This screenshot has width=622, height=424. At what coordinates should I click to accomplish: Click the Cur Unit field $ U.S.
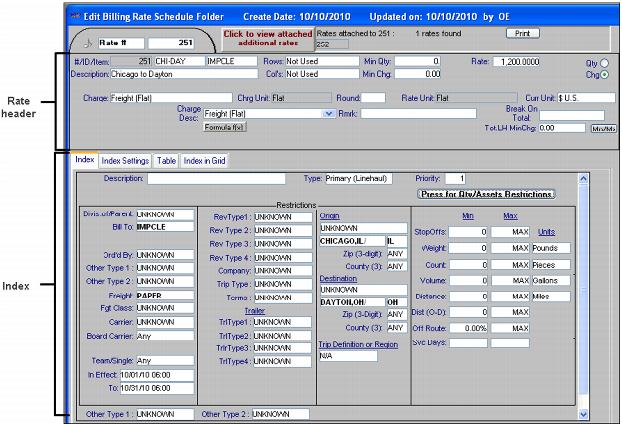[x=586, y=98]
